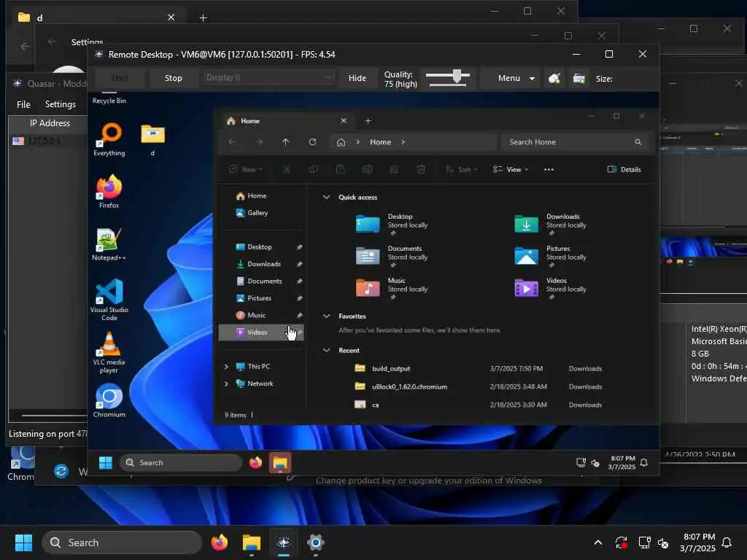The width and height of the screenshot is (747, 560).
Task: Open Settings menu in Quasar window
Action: tap(61, 104)
